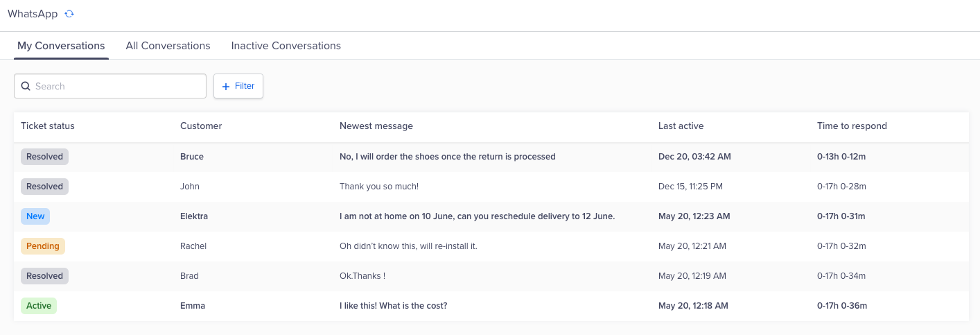
Task: Open the Inactive Conversations tab
Action: pyautogui.click(x=286, y=46)
